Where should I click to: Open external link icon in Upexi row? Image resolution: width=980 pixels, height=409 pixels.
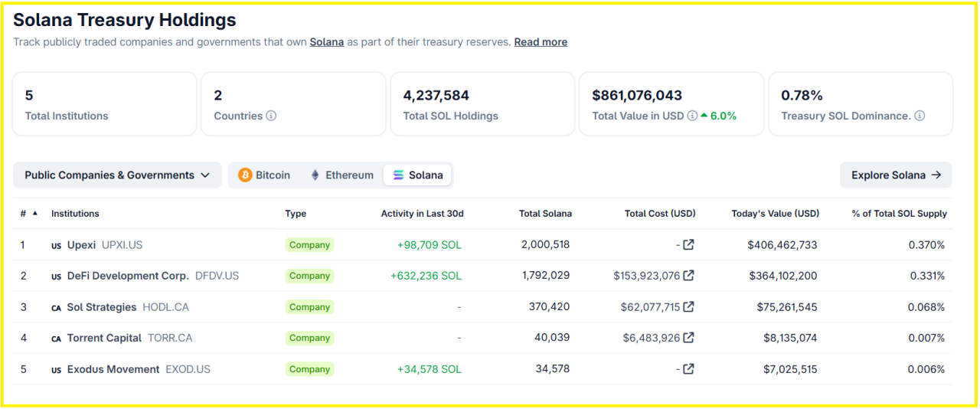[688, 245]
